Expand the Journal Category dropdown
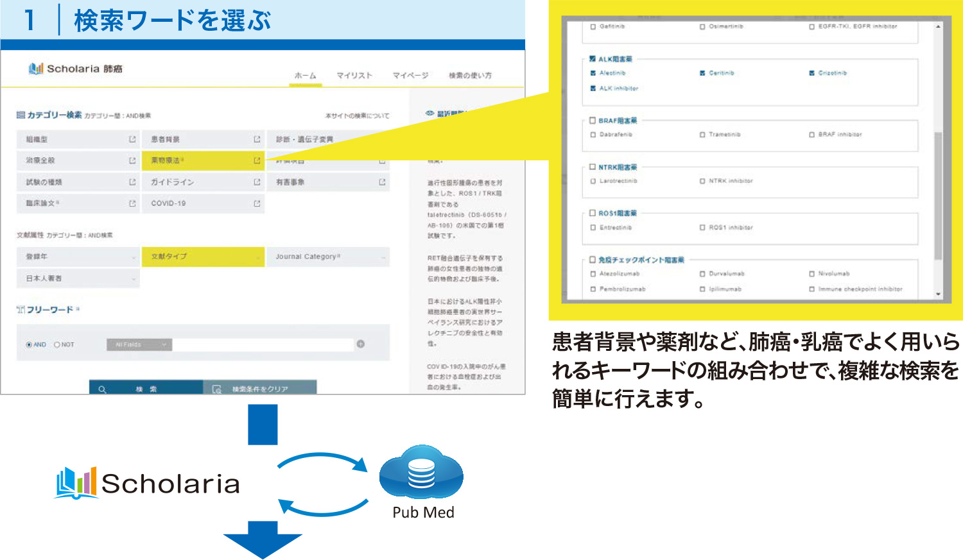Screen dimensions: 963x560 328,257
